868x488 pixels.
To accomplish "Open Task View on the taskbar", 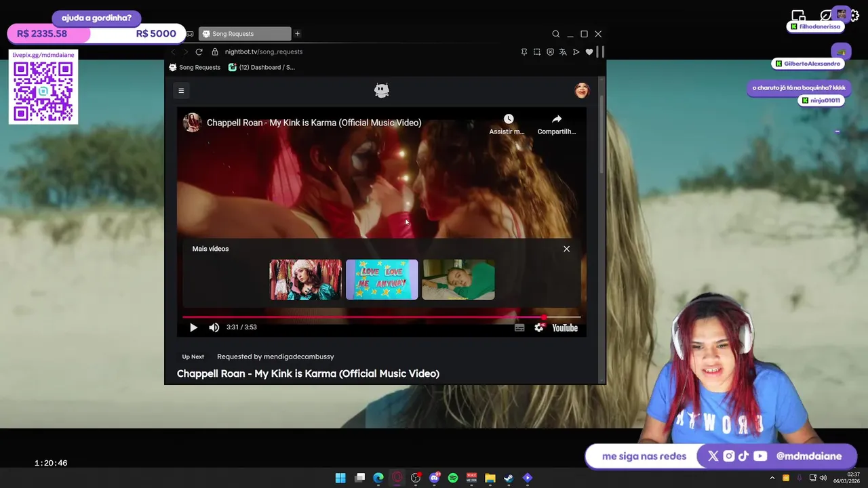I will click(360, 478).
